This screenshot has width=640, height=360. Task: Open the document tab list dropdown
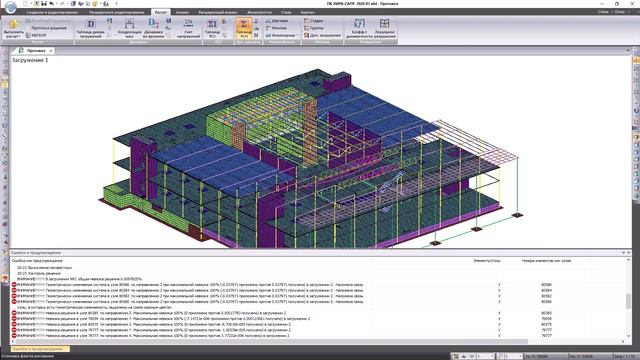(628, 51)
